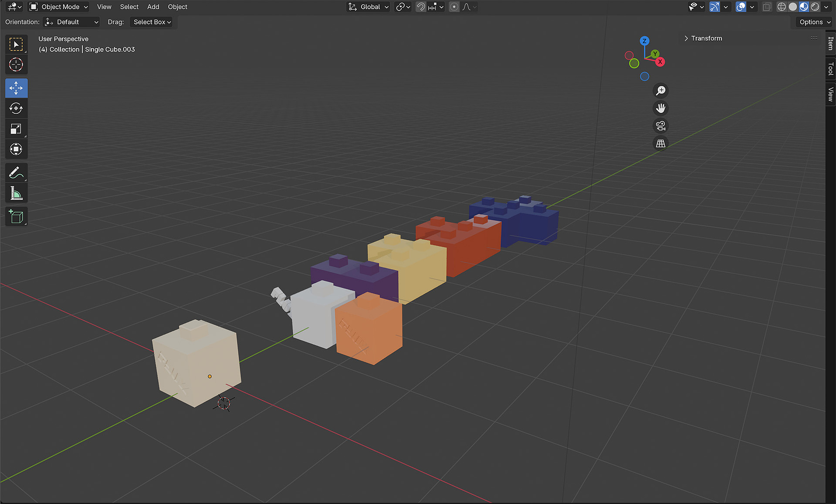
Task: Open the object visibility selectability dropdown
Action: coord(697,7)
